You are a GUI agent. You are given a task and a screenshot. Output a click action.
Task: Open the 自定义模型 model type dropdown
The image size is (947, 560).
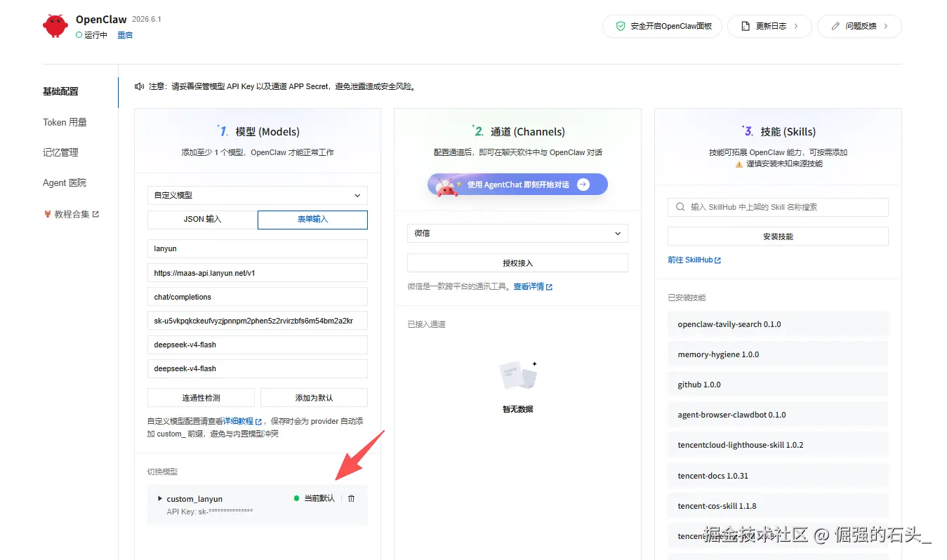click(x=258, y=195)
